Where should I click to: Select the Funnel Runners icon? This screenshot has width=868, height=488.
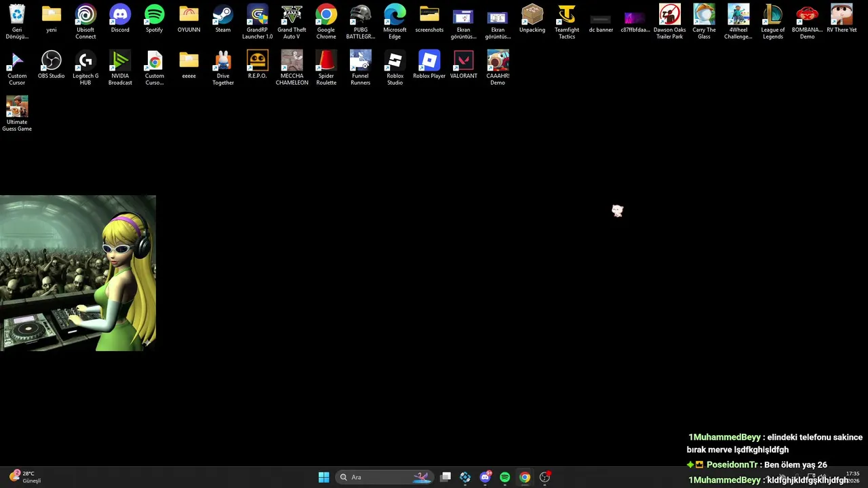pyautogui.click(x=361, y=67)
